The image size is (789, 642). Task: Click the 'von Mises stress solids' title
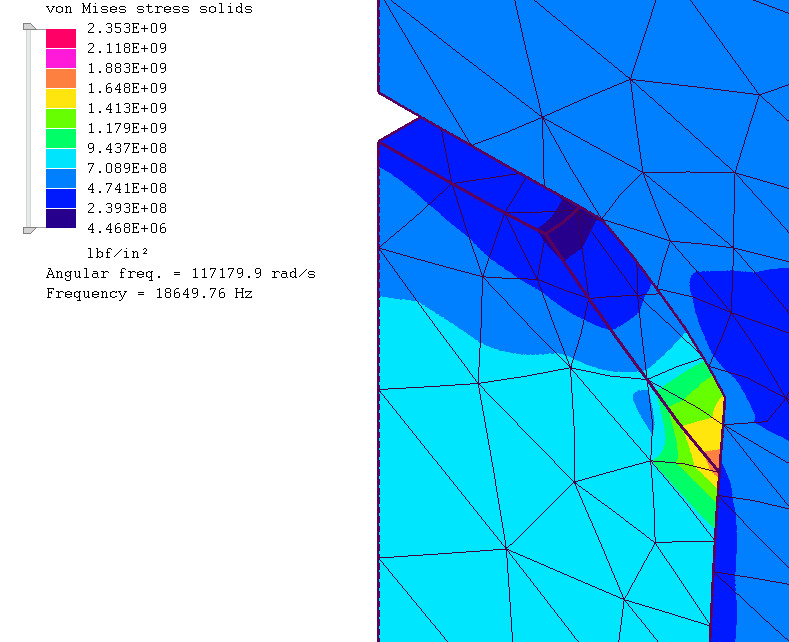pos(149,9)
